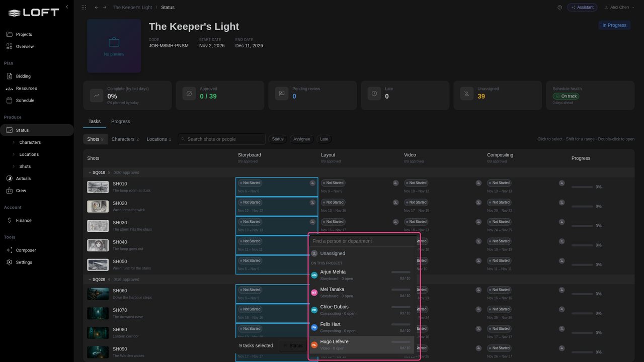The height and width of the screenshot is (362, 644).
Task: Open the help icon beside Assistant
Action: (560, 8)
